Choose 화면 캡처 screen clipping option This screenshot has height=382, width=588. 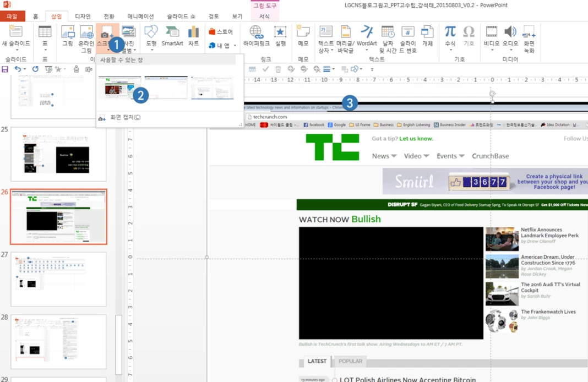coord(125,117)
